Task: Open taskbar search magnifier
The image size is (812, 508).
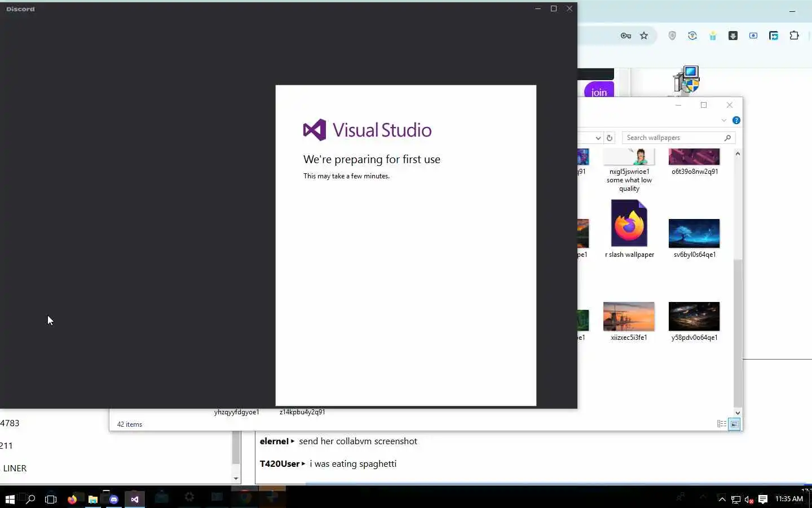Action: (x=30, y=499)
